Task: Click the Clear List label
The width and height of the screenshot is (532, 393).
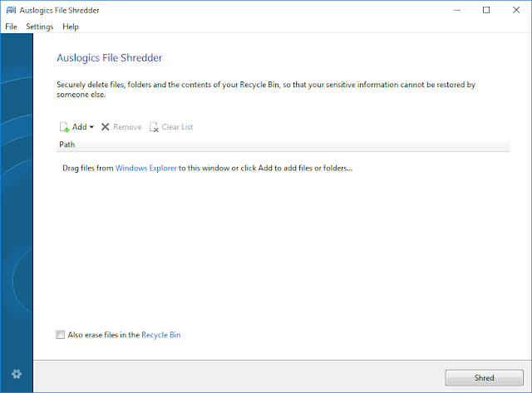Action: point(177,127)
